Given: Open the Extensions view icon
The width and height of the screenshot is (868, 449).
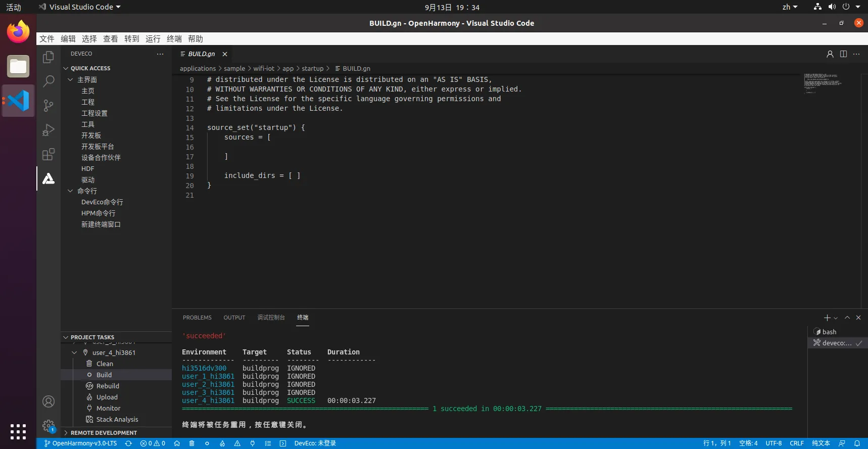Looking at the screenshot, I should [49, 154].
